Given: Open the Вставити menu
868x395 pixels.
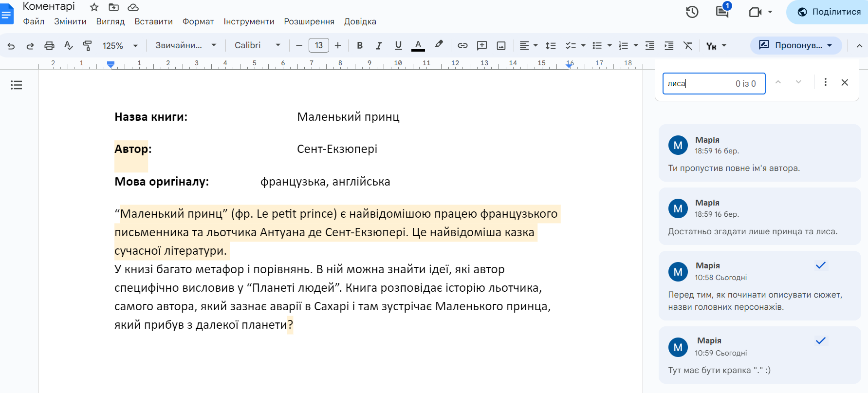Looking at the screenshot, I should pyautogui.click(x=153, y=21).
